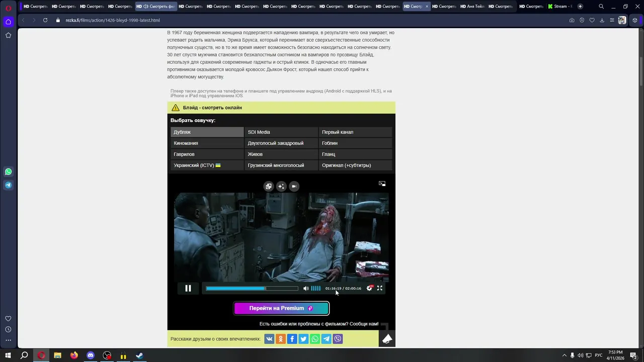
Task: Enter fullscreen mode in the player
Action: [x=380, y=288]
